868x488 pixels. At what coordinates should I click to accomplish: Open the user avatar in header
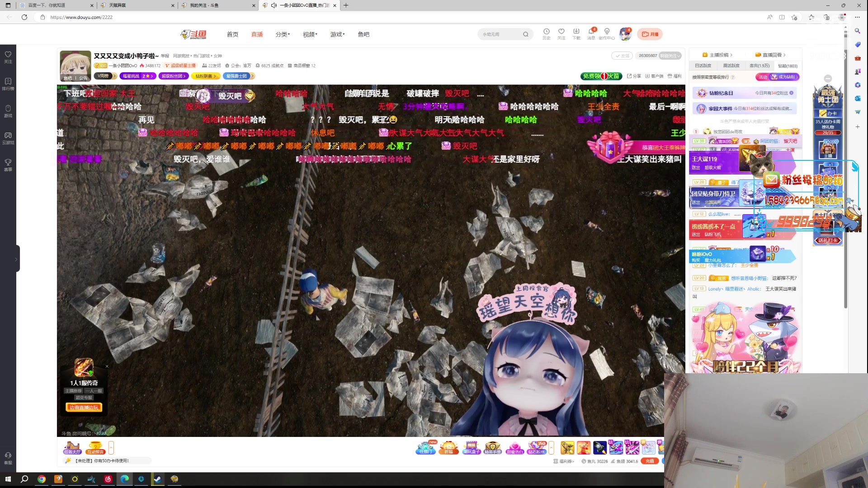pos(625,34)
